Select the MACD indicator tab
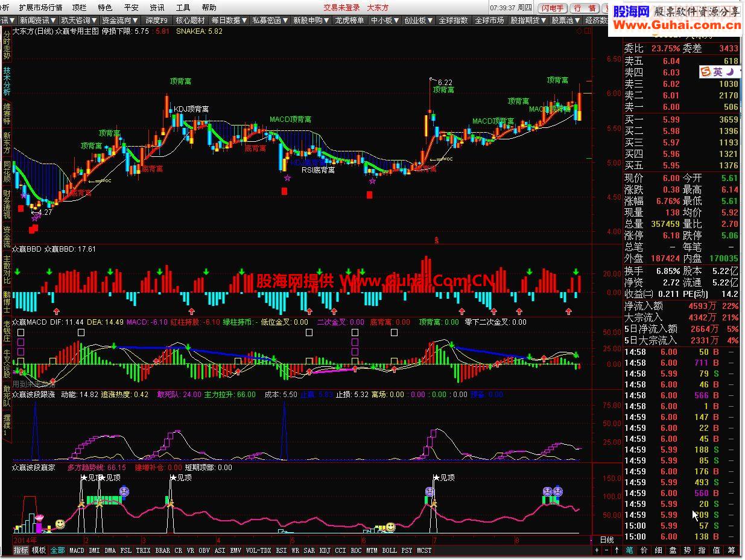 pos(77,550)
